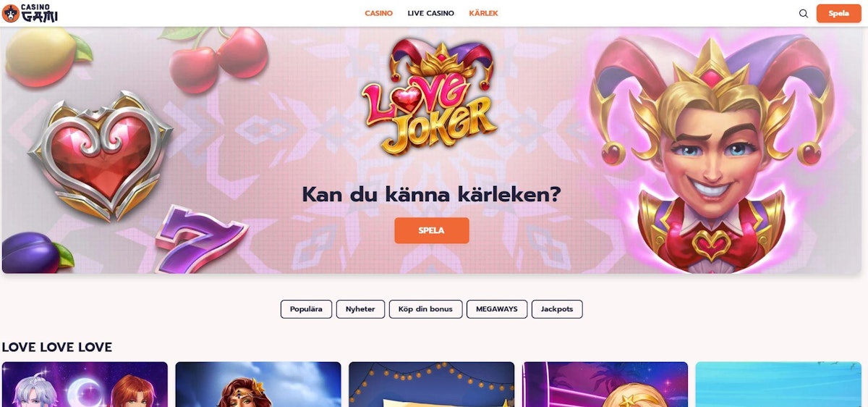Select the Populära filter
The image size is (868, 407).
(306, 309)
